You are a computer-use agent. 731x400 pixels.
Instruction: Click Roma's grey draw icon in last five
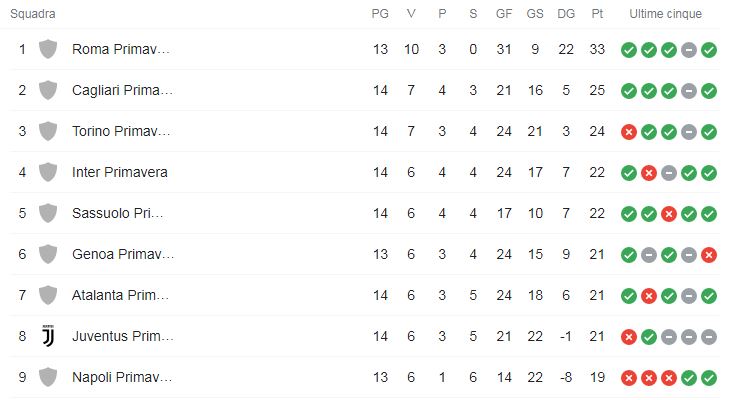689,49
